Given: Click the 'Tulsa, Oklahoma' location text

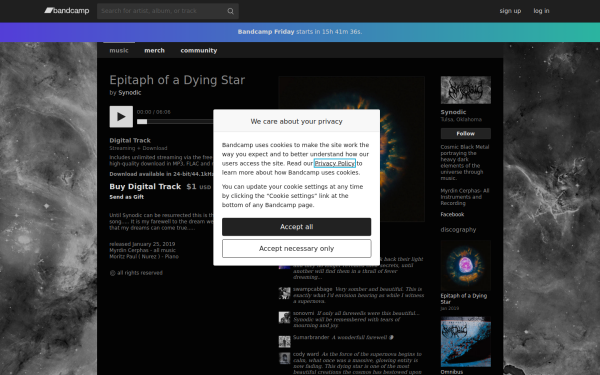Looking at the screenshot, I should (x=461, y=119).
